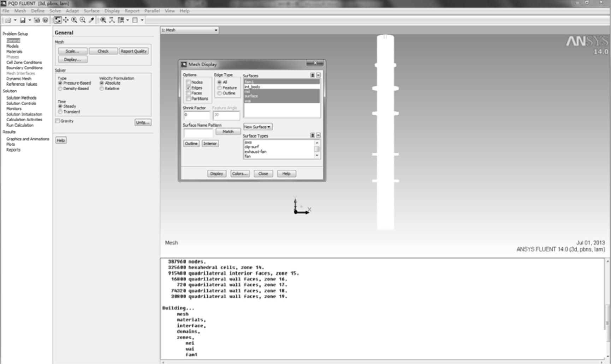Click the Surface Name Pattern input field
Screen dimensions: 611x364
(x=198, y=133)
